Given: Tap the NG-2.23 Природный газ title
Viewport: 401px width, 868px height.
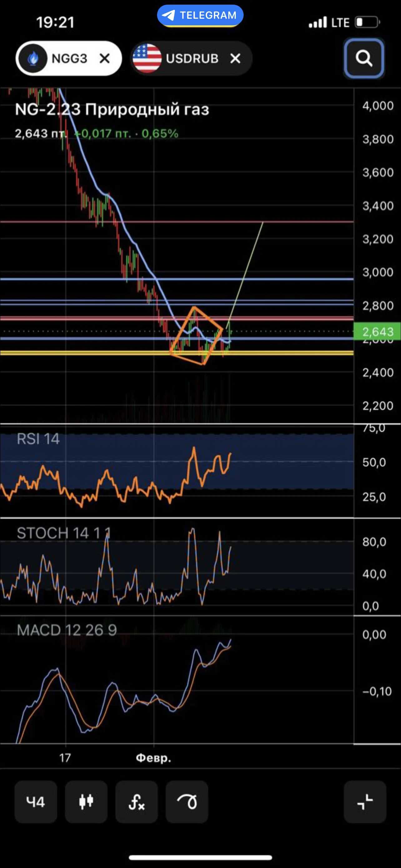Looking at the screenshot, I should tap(112, 109).
